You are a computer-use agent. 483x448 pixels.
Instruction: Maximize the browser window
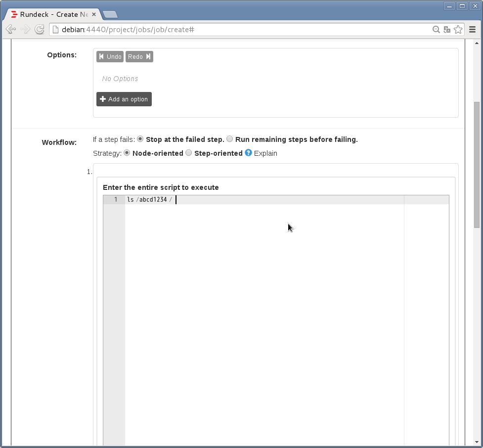click(x=462, y=6)
